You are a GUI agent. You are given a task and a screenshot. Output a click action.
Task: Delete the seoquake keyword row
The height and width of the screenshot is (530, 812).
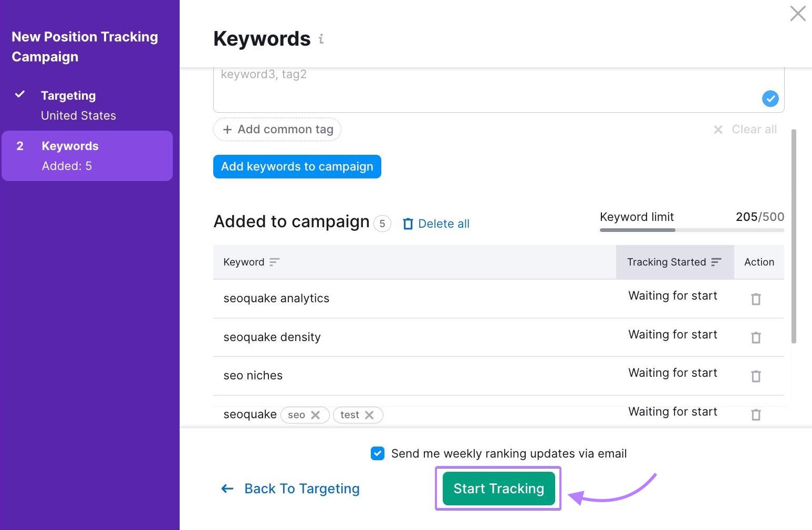coord(756,415)
